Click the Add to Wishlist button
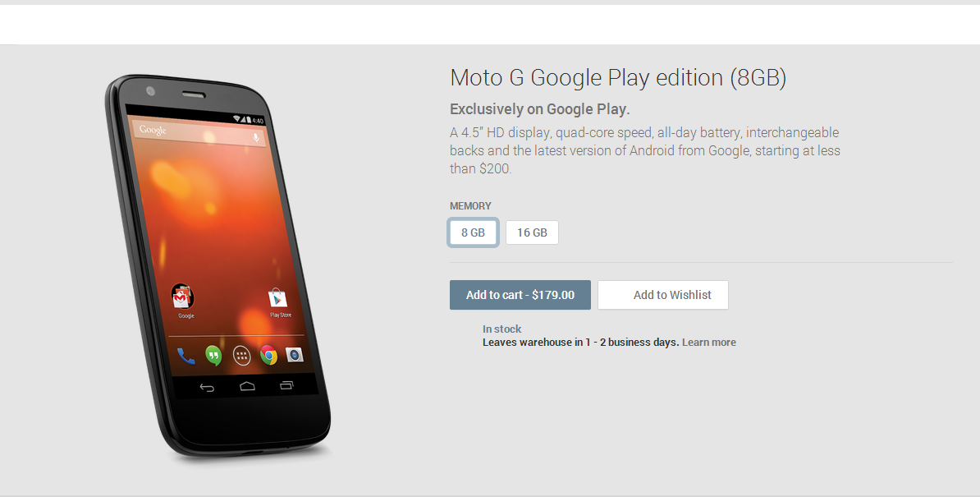The width and height of the screenshot is (980, 497). [663, 295]
